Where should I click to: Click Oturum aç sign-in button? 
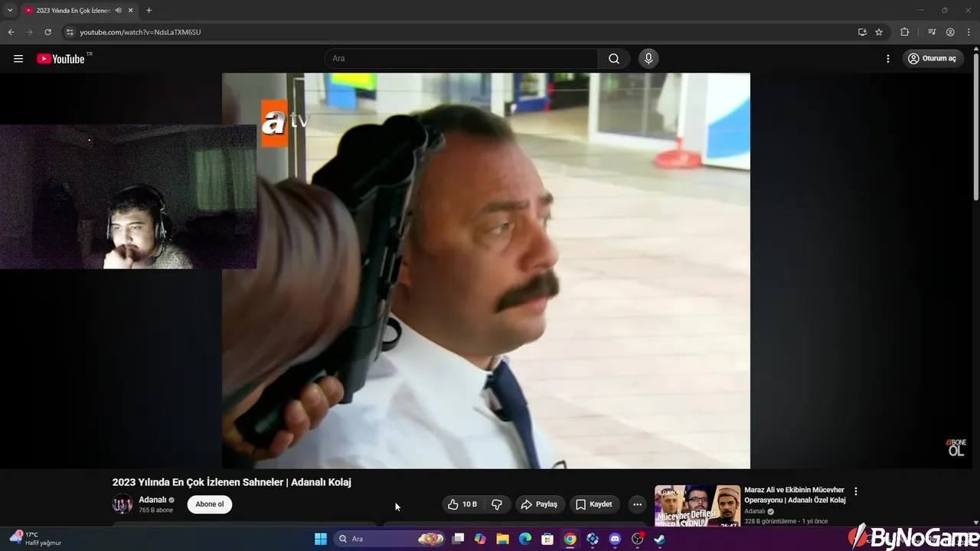tap(932, 59)
